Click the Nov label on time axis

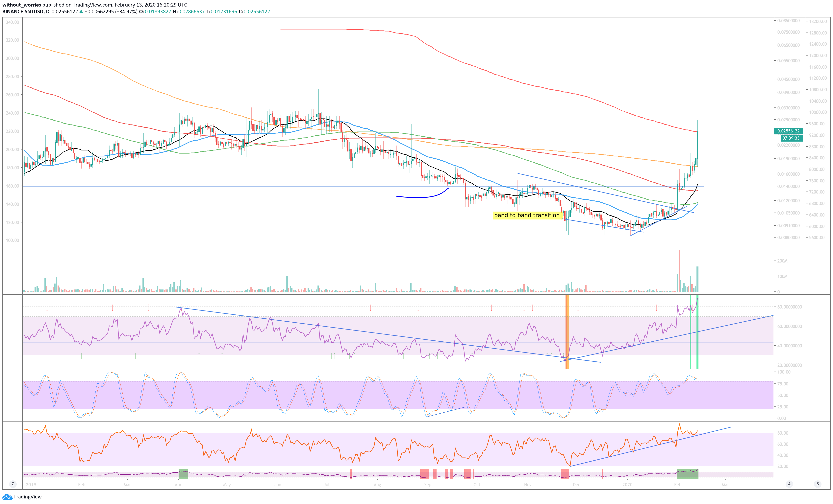(527, 485)
